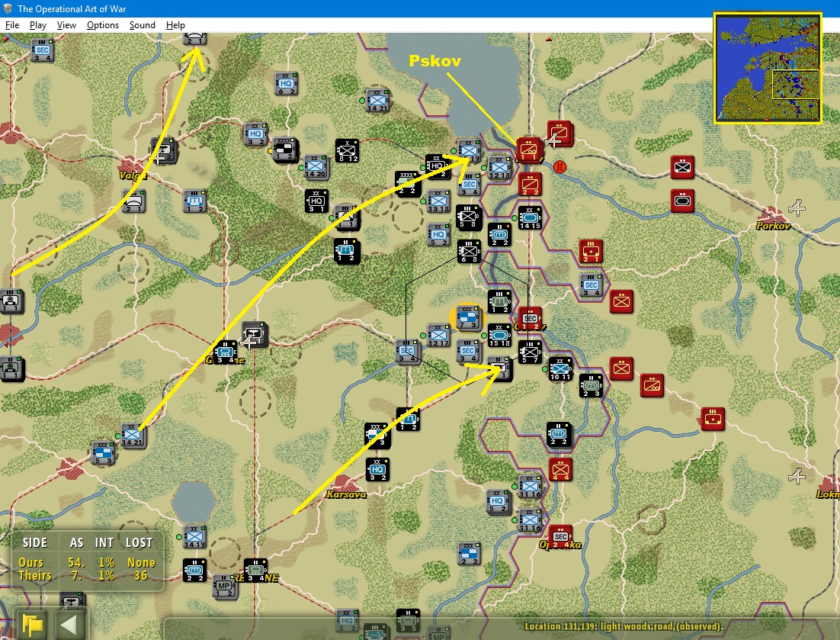This screenshot has height=640, width=840.
Task: Open the Options menu
Action: click(x=103, y=25)
